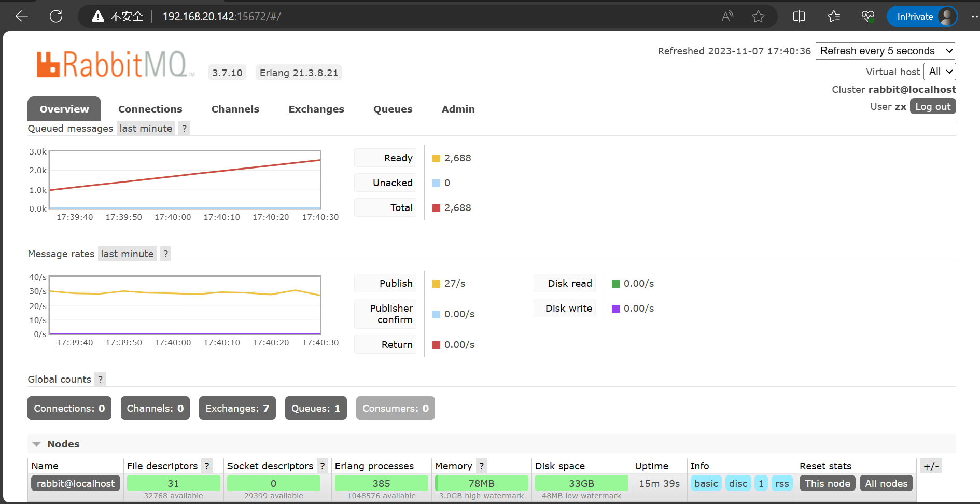
Task: Switch to the Admin tab
Action: [458, 109]
